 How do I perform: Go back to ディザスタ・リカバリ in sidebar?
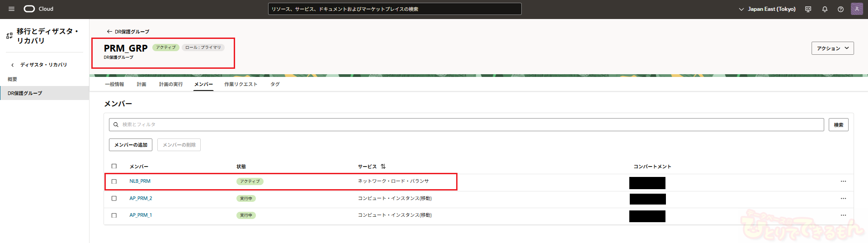[43, 65]
